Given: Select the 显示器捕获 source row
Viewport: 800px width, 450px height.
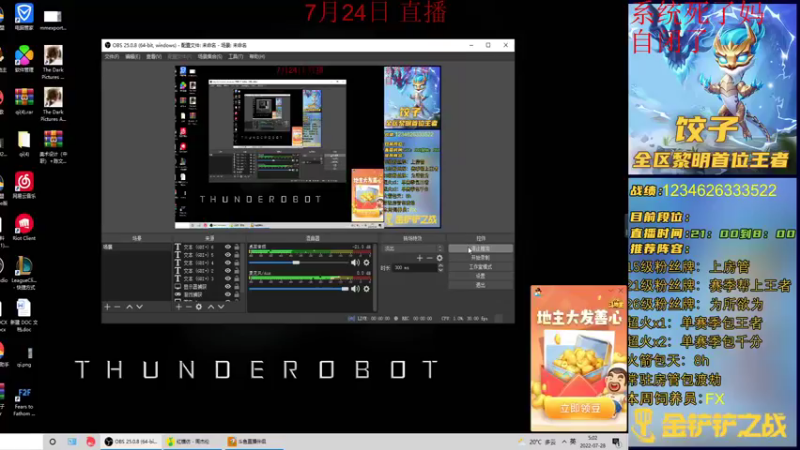Looking at the screenshot, I should tap(207, 287).
